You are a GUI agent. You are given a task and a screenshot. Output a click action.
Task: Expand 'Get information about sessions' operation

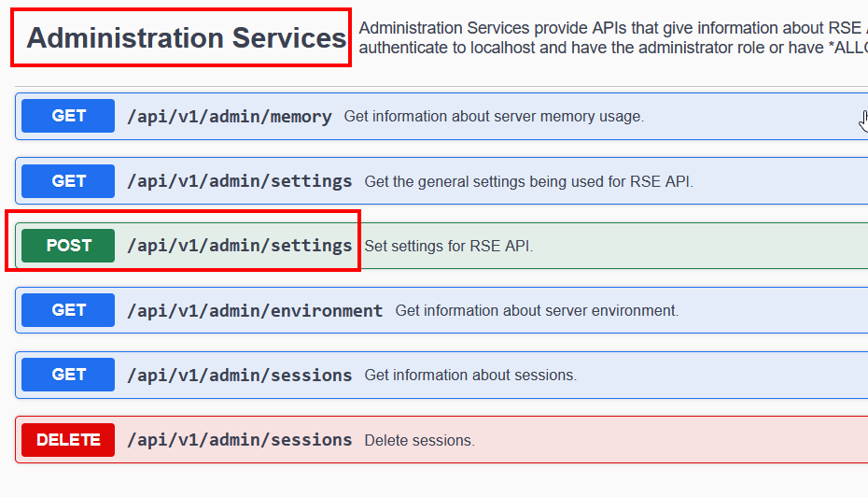click(x=470, y=376)
